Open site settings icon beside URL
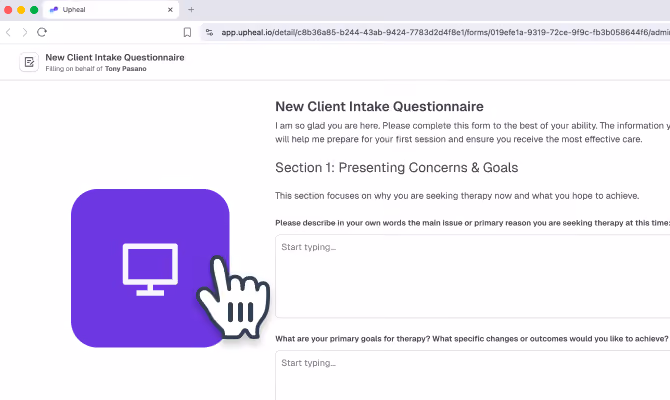 point(209,32)
